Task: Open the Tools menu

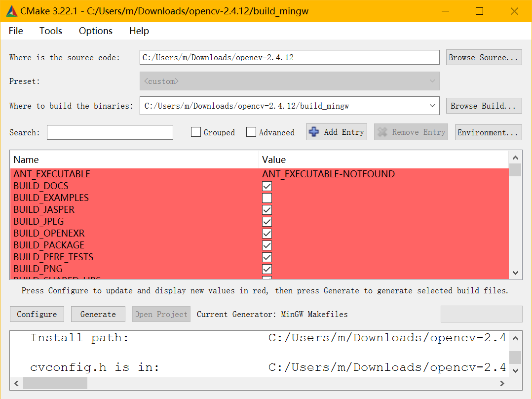Action: pyautogui.click(x=51, y=31)
